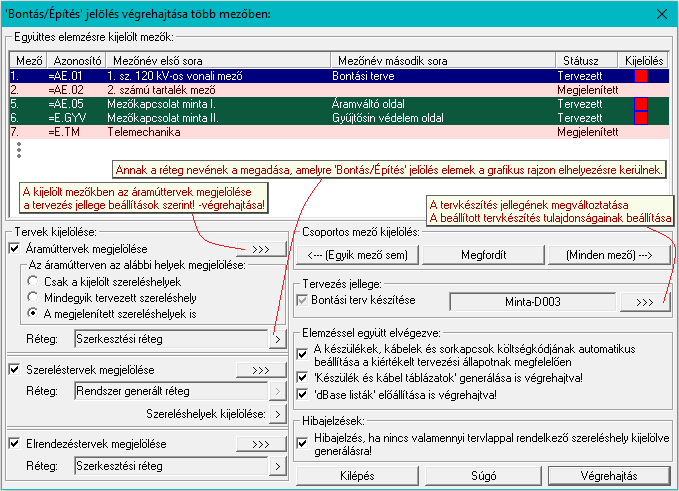Click '=E.TM' identifier cell
The width and height of the screenshot is (679, 491).
[x=64, y=132]
